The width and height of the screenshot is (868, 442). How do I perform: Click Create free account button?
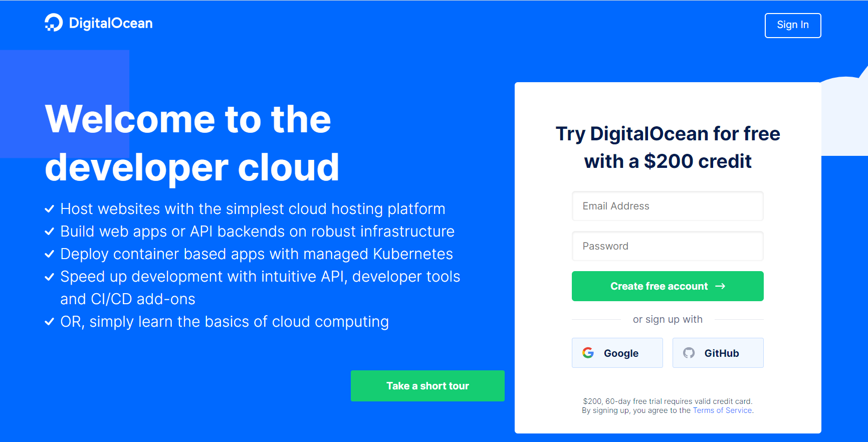pos(668,286)
